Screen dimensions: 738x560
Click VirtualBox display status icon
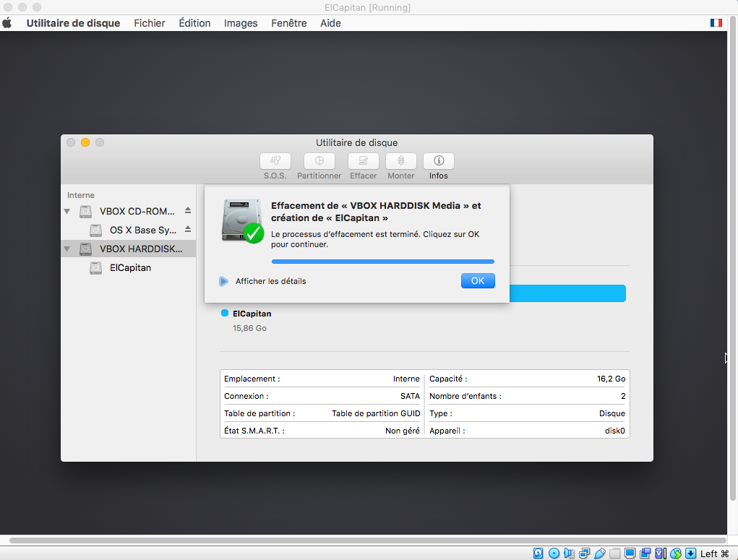pyautogui.click(x=630, y=553)
